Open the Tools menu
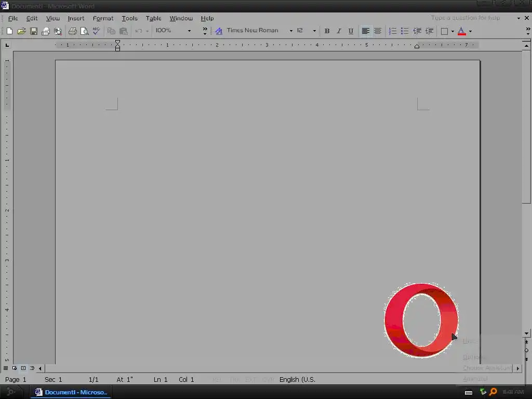Image resolution: width=532 pixels, height=399 pixels. (129, 18)
